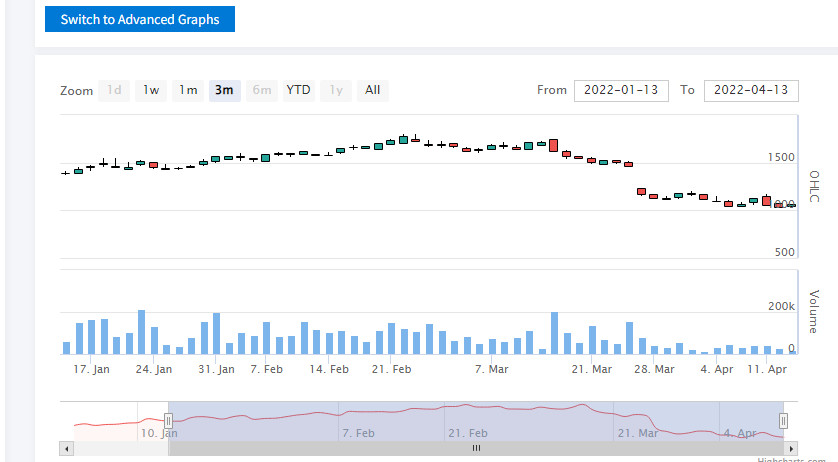Click the navigator right scroll arrow
The width and height of the screenshot is (838, 462).
[791, 448]
